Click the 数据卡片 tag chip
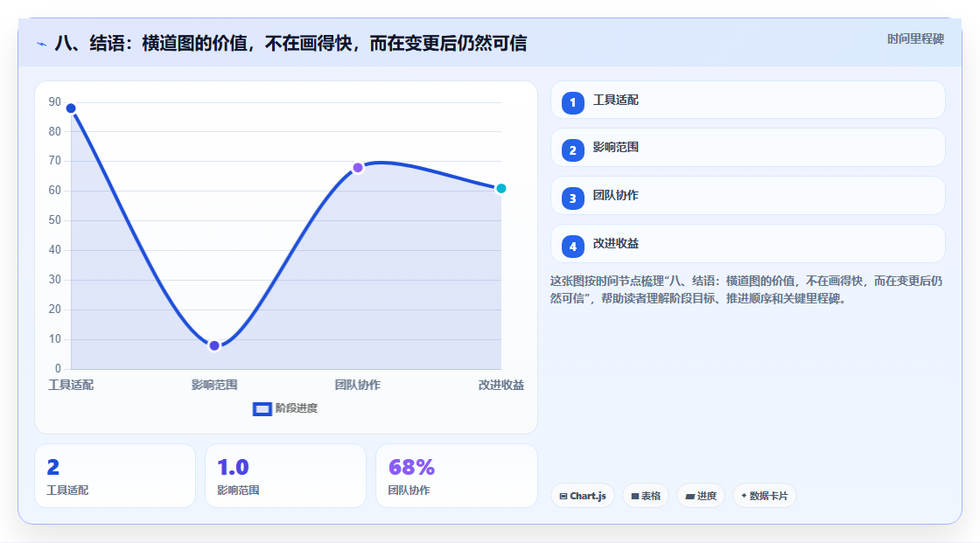 pyautogui.click(x=765, y=496)
